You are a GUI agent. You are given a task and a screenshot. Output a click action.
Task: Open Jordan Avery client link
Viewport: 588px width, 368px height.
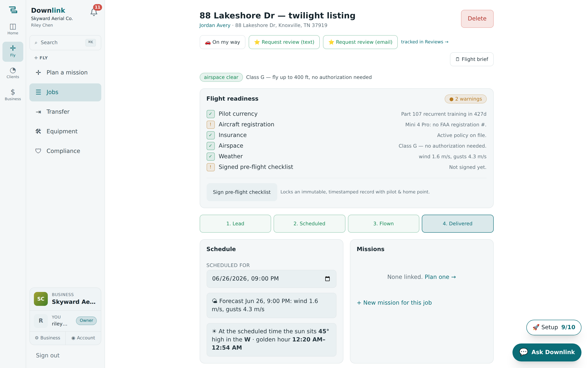tap(215, 25)
